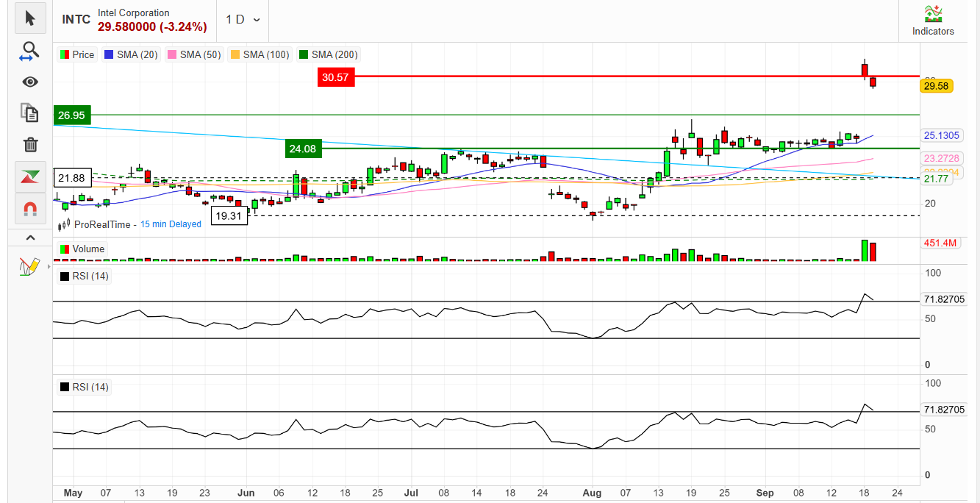980x503 pixels.
Task: Click the Price legend label
Action: (x=83, y=54)
